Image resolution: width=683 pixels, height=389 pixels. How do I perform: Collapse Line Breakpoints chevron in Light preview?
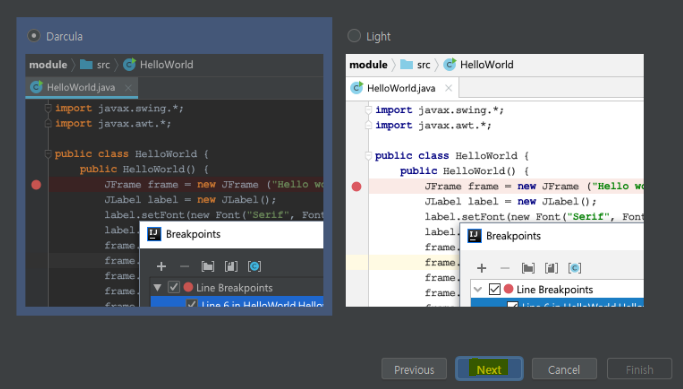pyautogui.click(x=478, y=289)
